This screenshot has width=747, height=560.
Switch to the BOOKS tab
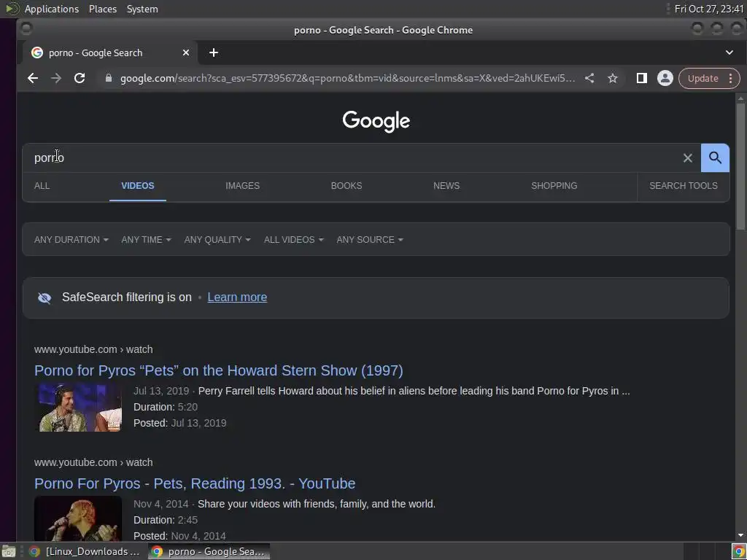click(x=347, y=186)
